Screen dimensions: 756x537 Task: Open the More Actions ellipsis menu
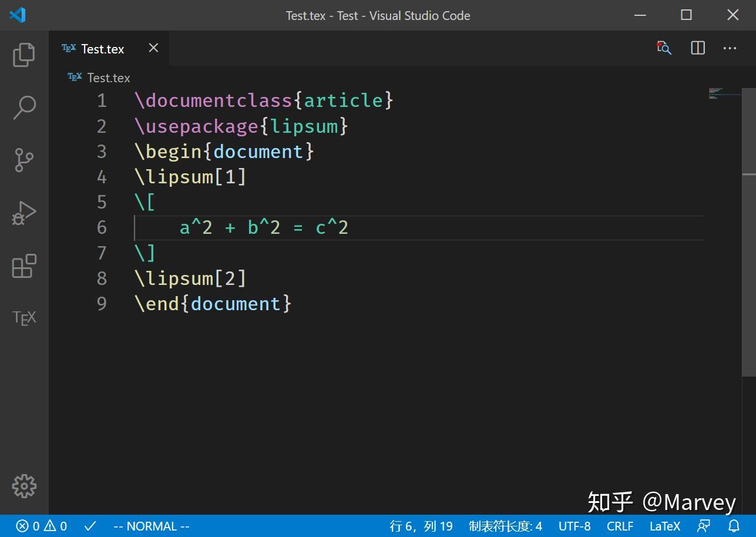click(x=729, y=48)
